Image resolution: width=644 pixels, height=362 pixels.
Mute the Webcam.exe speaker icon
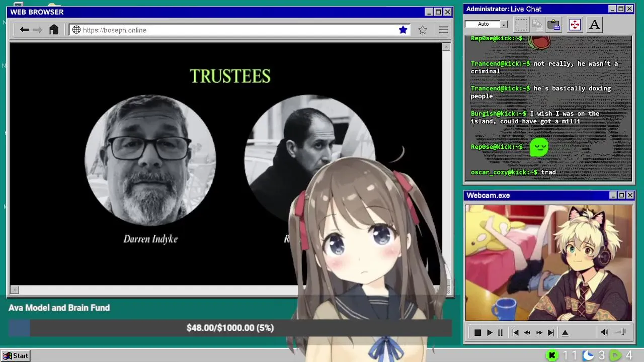[605, 332]
